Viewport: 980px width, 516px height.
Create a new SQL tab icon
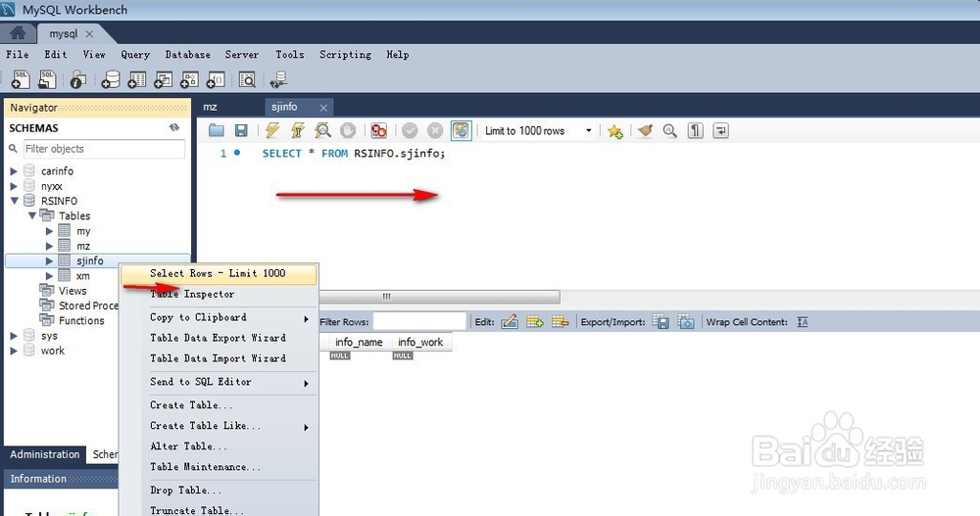point(21,79)
